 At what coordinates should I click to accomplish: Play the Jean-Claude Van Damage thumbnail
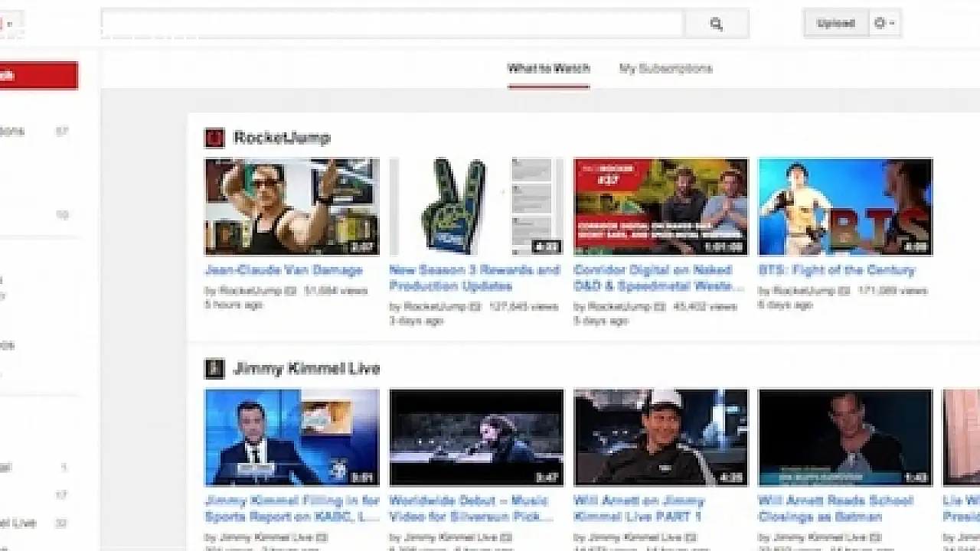pyautogui.click(x=292, y=207)
